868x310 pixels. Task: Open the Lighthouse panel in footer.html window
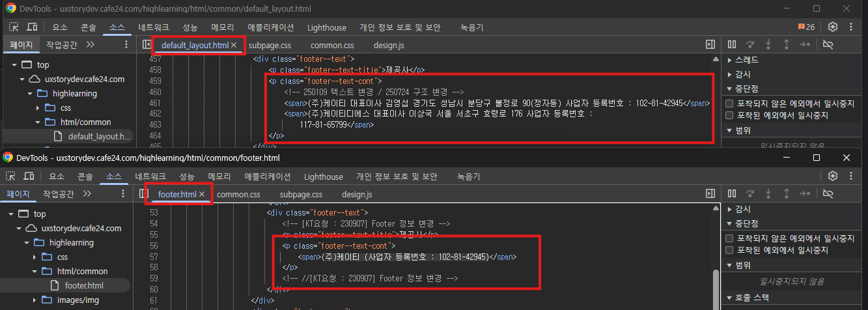click(323, 176)
